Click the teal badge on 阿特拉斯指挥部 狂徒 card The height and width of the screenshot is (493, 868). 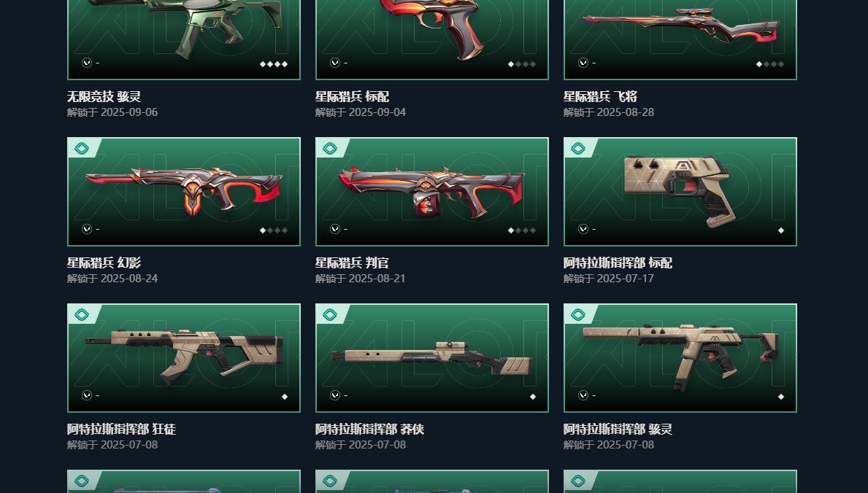point(82,314)
